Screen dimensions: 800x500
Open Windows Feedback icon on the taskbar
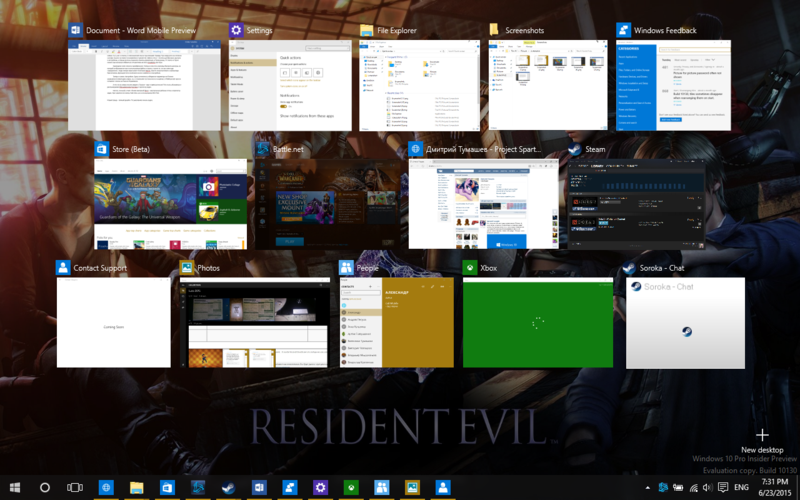[290, 488]
